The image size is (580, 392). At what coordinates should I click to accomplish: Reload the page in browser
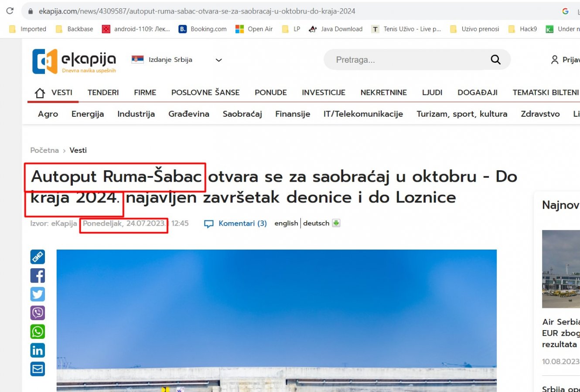point(10,11)
